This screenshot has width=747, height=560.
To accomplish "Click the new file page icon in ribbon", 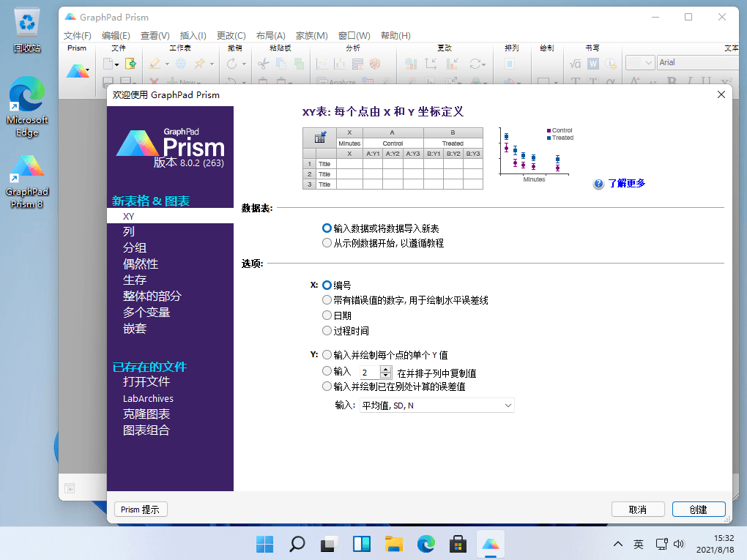I will point(108,64).
